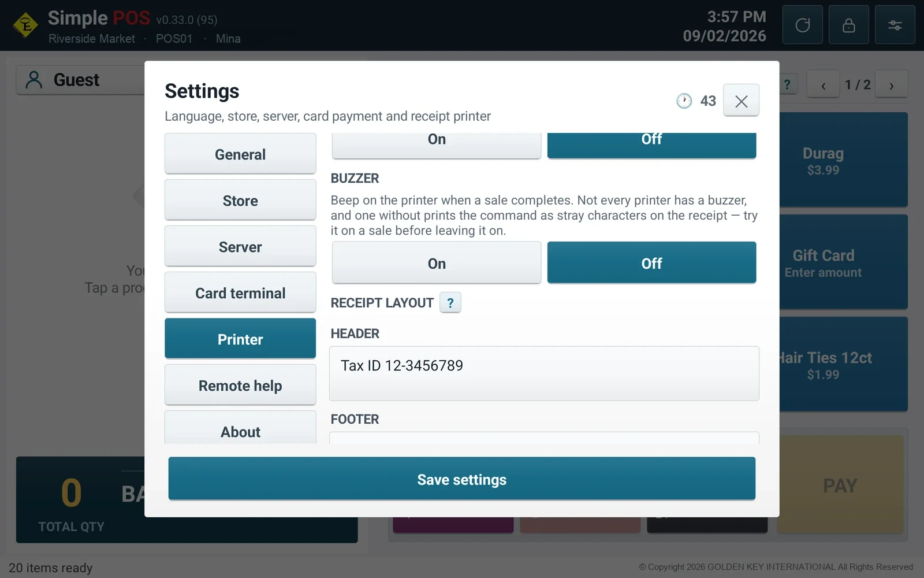
Task: Click the 'POS01' terminal label
Action: pos(174,39)
